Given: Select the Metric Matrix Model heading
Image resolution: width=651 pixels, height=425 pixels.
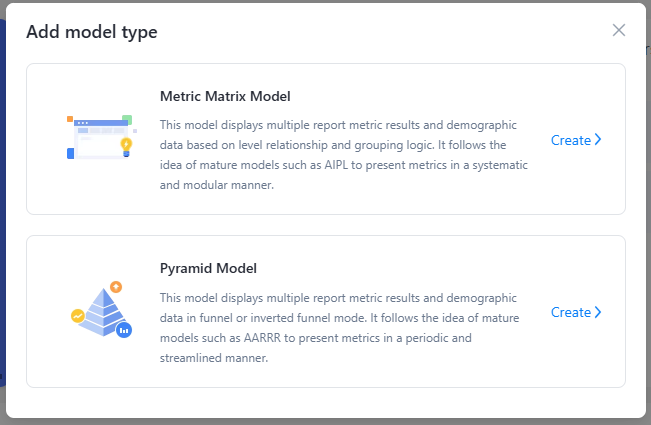Looking at the screenshot, I should [x=225, y=96].
